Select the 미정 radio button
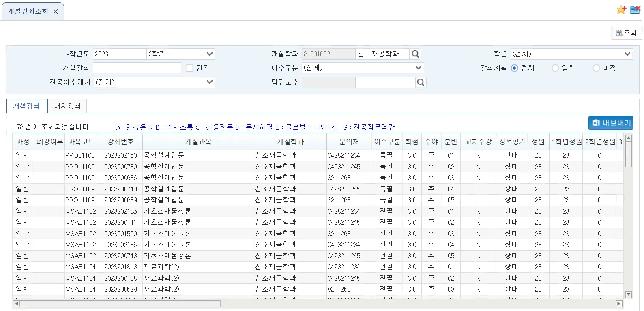 (596, 68)
